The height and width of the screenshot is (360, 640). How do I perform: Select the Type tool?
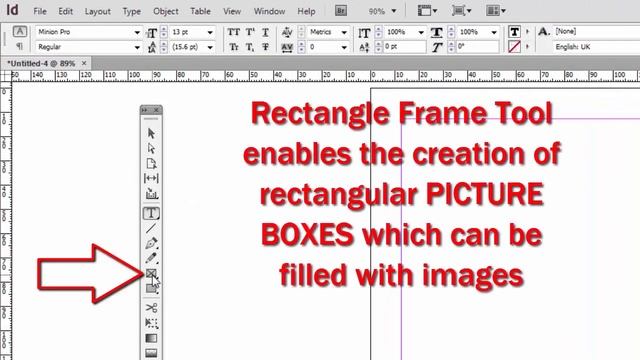151,213
